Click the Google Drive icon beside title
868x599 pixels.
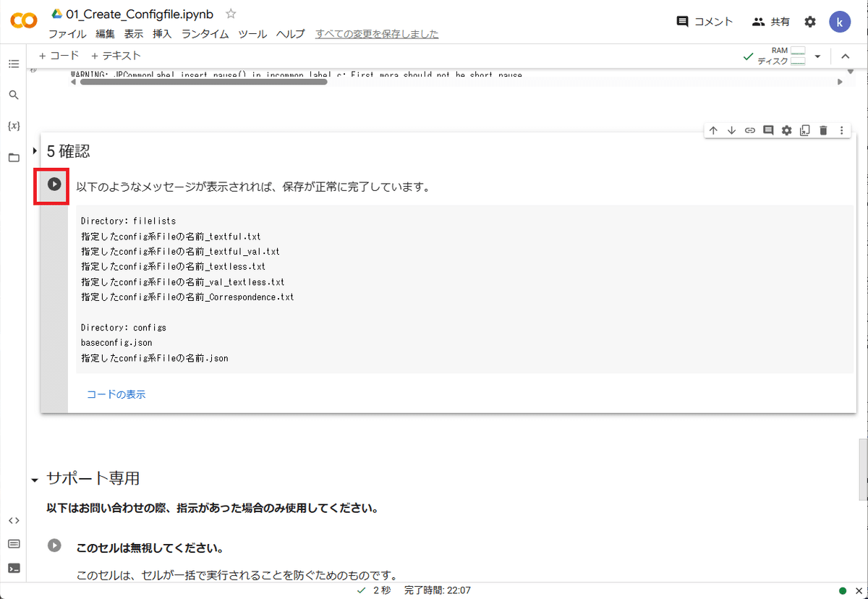click(x=56, y=14)
